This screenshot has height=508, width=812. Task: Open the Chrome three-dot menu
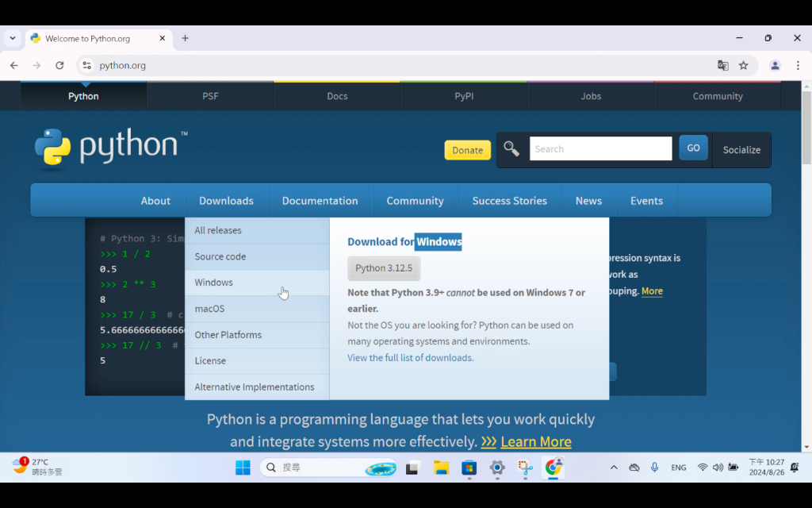(x=798, y=65)
